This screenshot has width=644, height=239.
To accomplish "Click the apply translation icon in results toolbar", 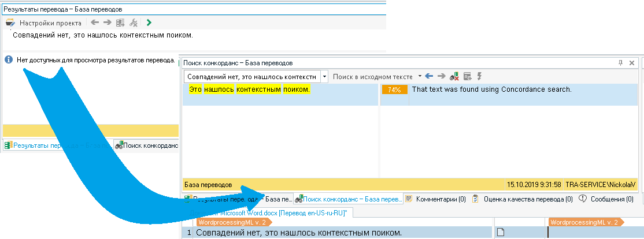I will tap(120, 23).
